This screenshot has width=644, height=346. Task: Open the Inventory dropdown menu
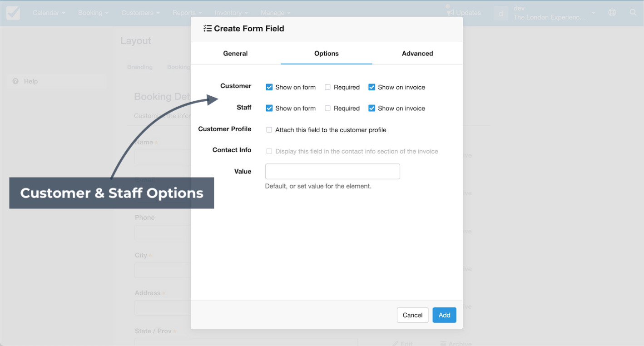(231, 13)
